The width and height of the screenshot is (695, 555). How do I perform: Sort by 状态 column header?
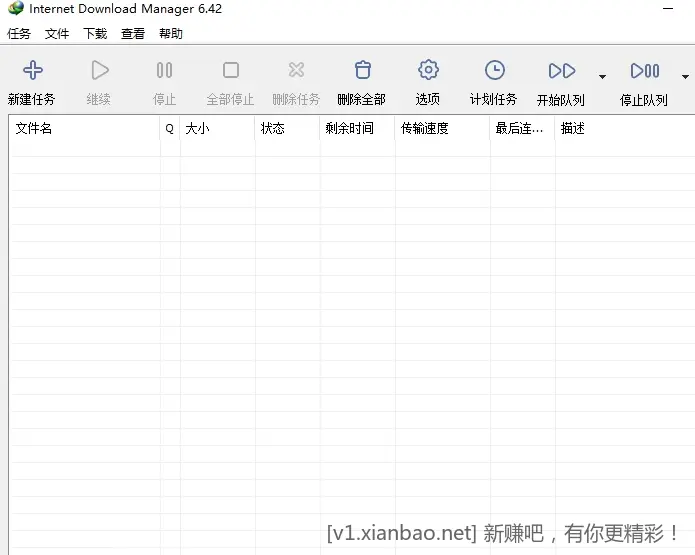pyautogui.click(x=287, y=129)
